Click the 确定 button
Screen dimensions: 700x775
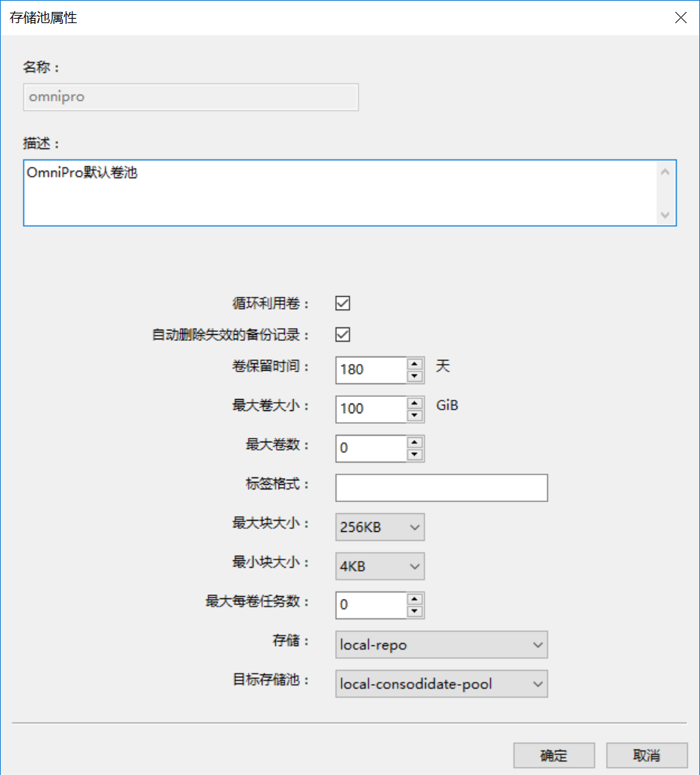coord(554,756)
